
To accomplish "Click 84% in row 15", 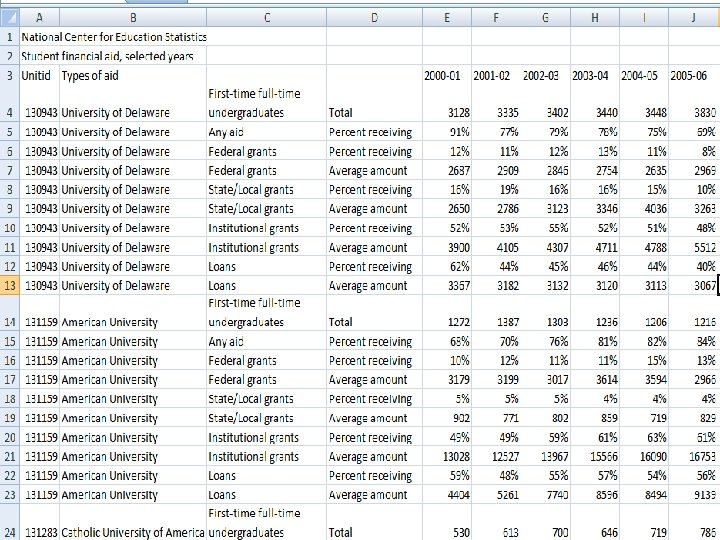I will [x=706, y=342].
